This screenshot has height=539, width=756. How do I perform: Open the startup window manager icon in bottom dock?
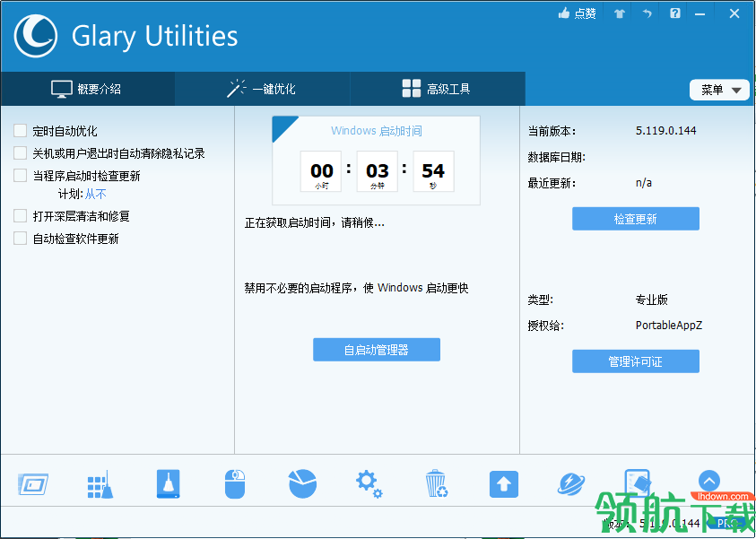pos(33,483)
